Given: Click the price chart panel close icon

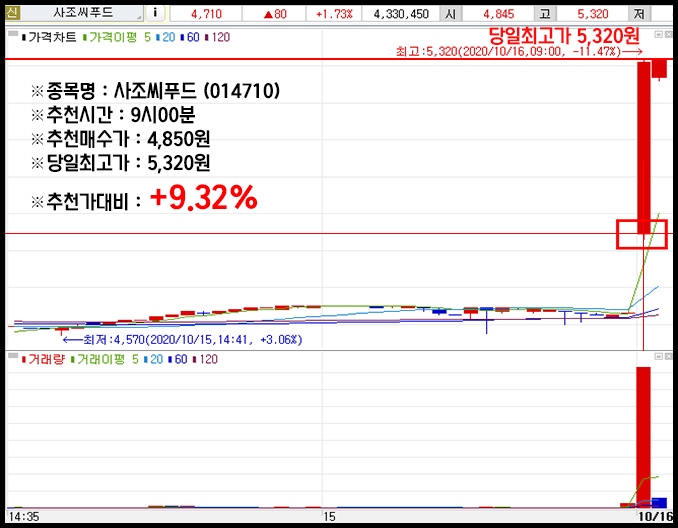Looking at the screenshot, I should pos(668,34).
